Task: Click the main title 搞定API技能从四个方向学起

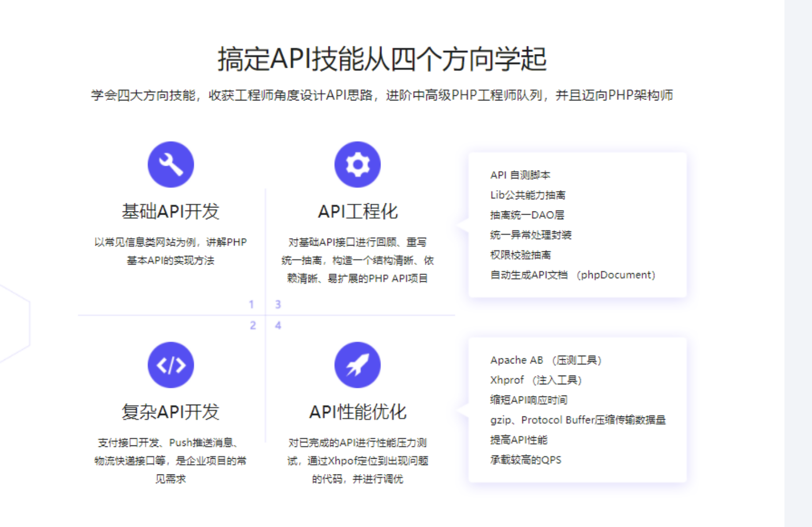Action: point(382,59)
